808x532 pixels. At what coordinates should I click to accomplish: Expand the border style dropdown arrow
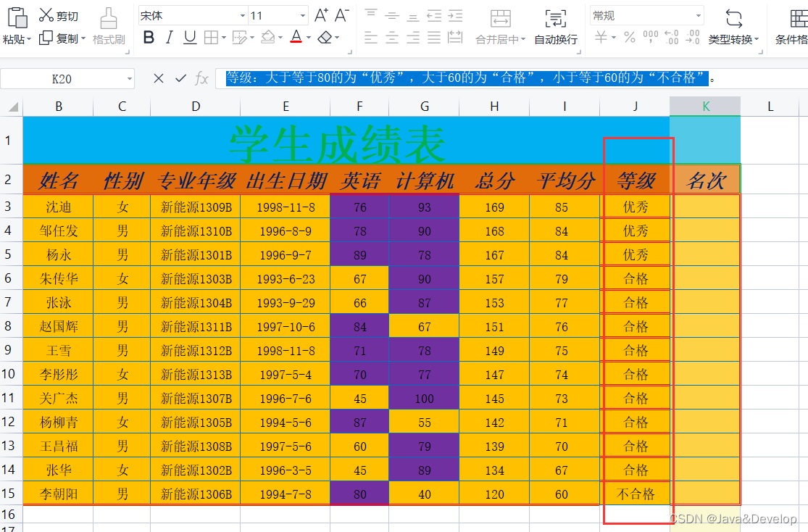(x=224, y=38)
